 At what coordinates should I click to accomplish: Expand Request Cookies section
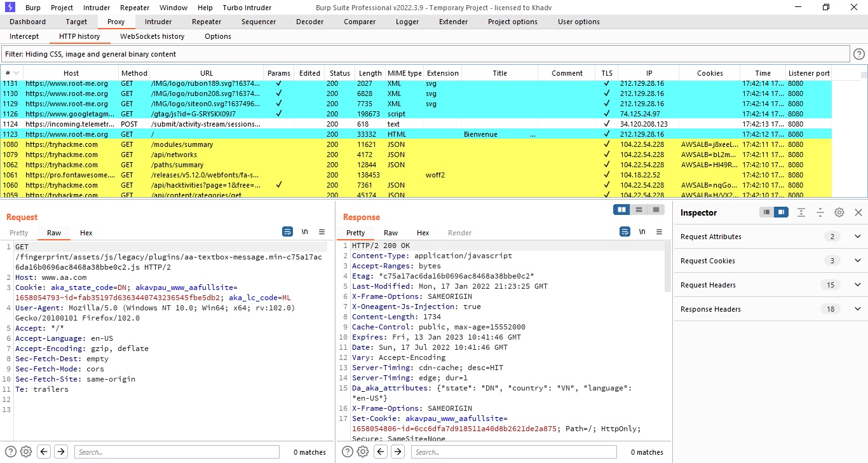(858, 261)
